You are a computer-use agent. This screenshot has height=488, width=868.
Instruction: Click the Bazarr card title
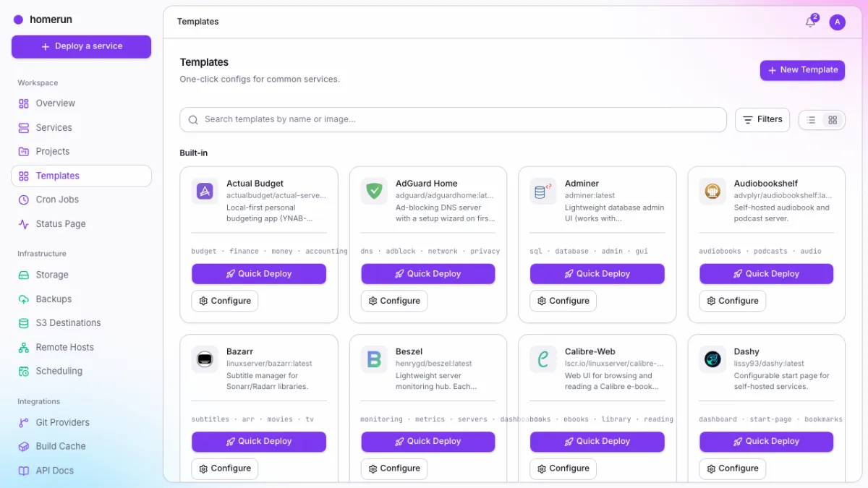(239, 351)
